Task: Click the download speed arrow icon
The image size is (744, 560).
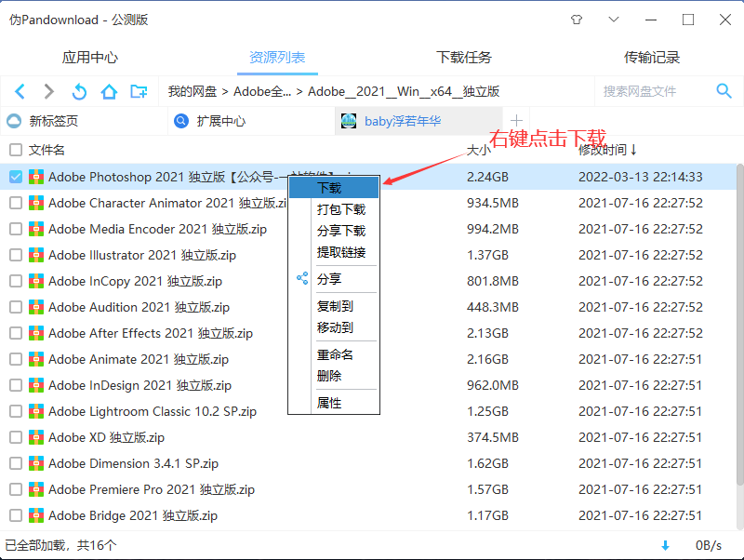Action: pyautogui.click(x=665, y=546)
